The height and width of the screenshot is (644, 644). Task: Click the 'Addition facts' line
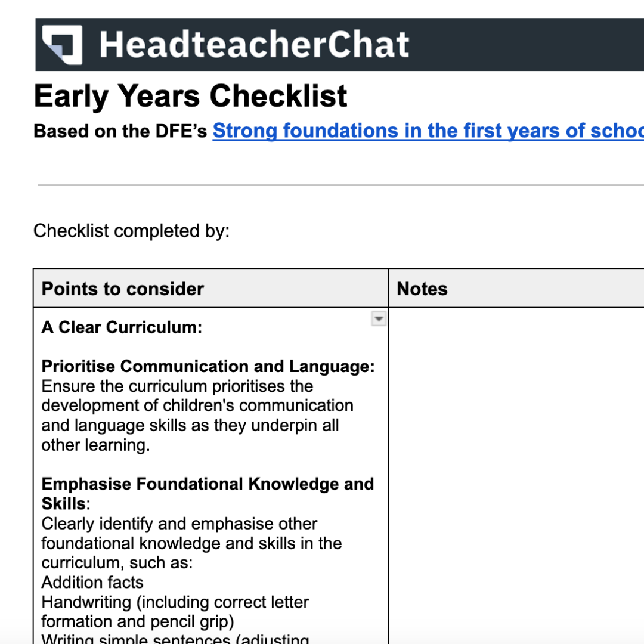(x=92, y=582)
